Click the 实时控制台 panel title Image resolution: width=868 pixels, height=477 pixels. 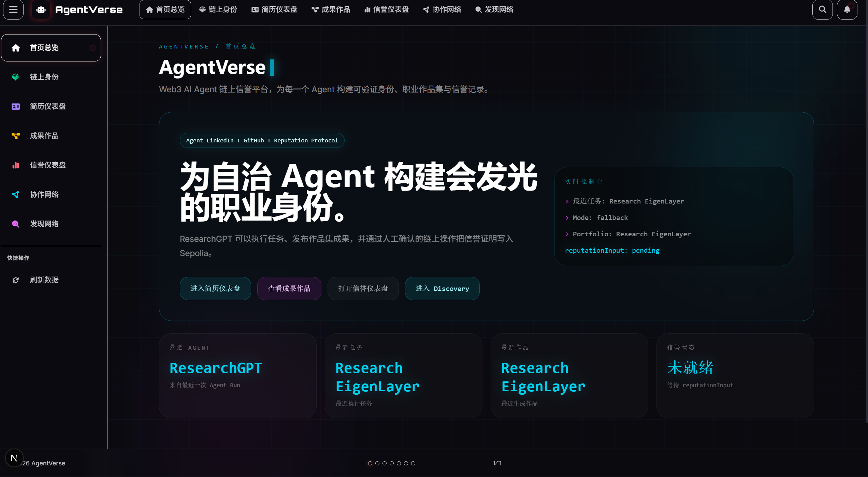pyautogui.click(x=584, y=182)
